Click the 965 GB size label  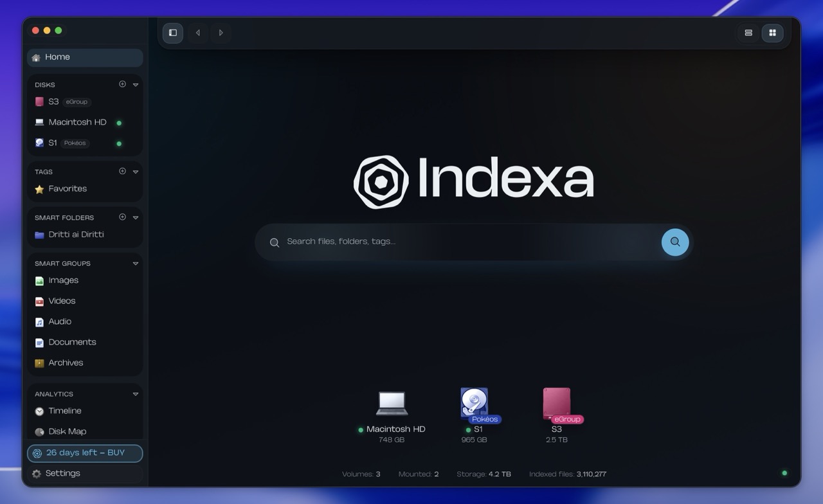tap(474, 440)
